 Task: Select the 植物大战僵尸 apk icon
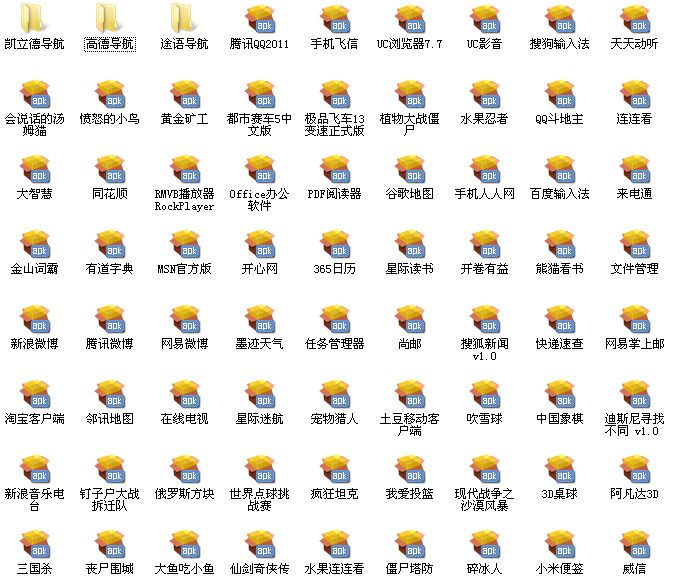pos(410,94)
